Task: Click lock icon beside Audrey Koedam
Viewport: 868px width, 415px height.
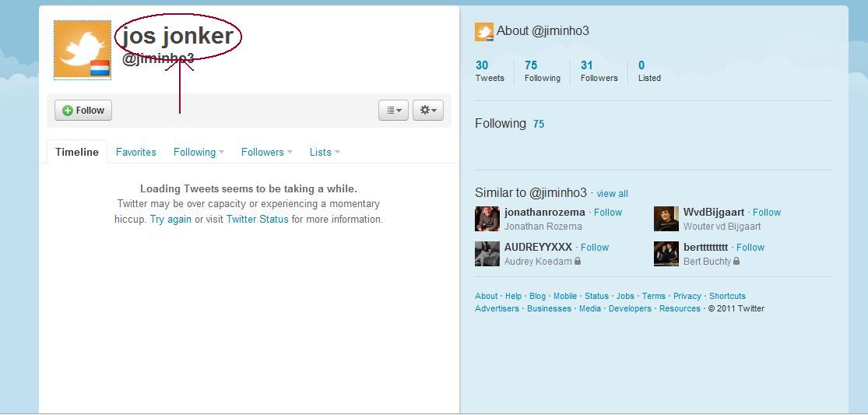Action: click(578, 261)
